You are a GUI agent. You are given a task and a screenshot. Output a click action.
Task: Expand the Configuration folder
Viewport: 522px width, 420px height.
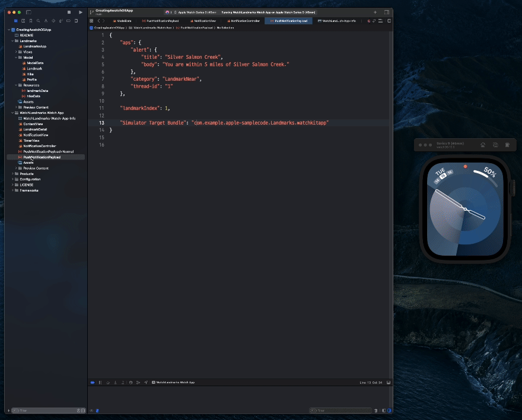[12, 179]
